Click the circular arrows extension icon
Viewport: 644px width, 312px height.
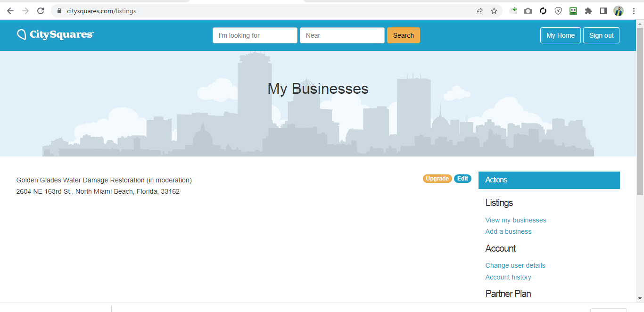(543, 11)
